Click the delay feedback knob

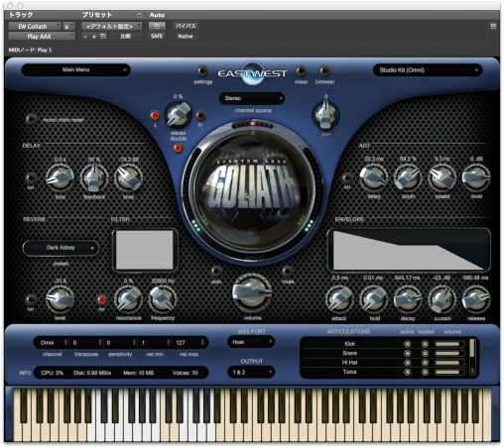coord(94,178)
